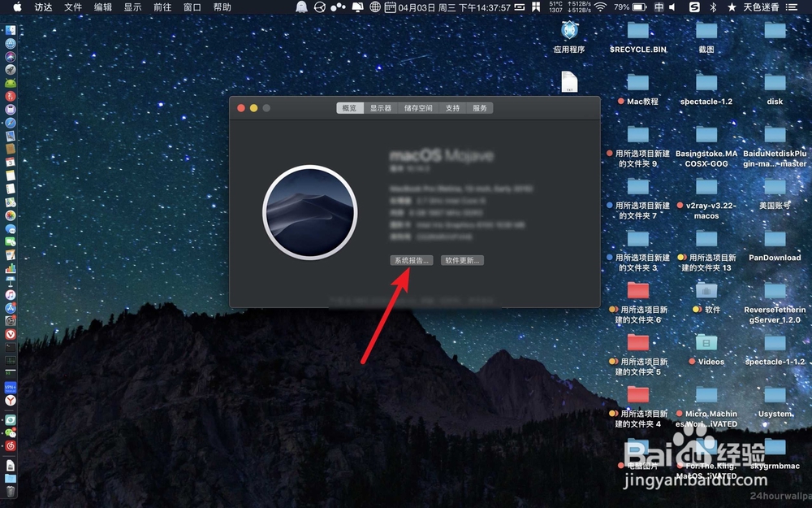Open the 帮助 help menu
The height and width of the screenshot is (508, 812).
point(222,7)
